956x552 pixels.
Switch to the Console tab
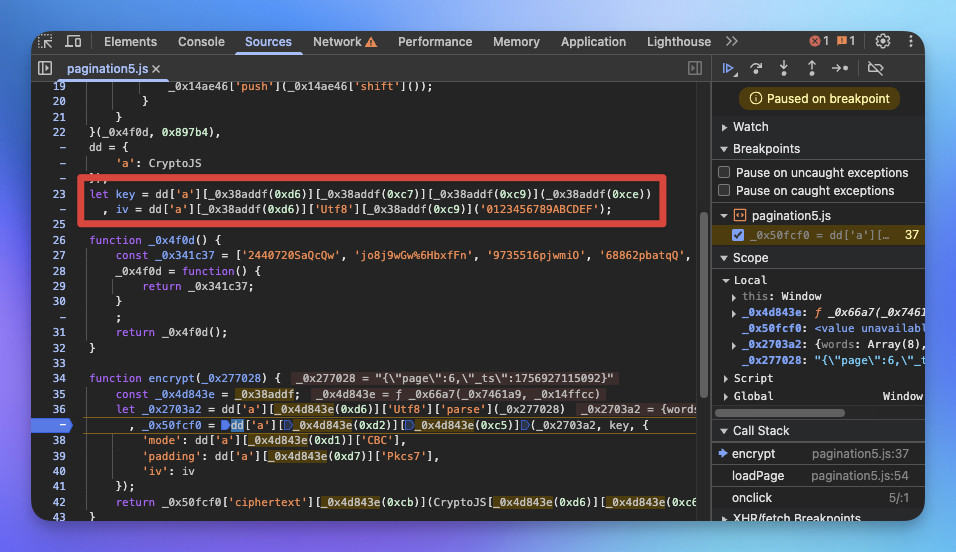point(201,41)
